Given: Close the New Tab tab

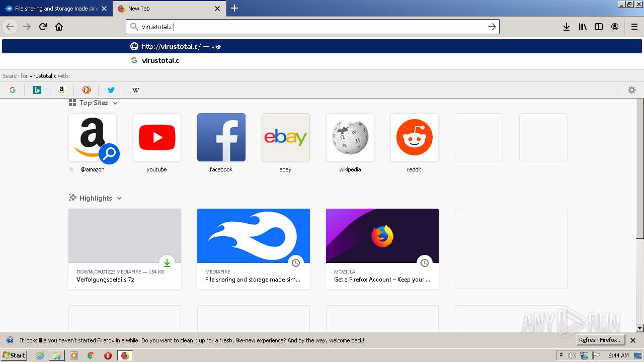Looking at the screenshot, I should tap(217, 9).
